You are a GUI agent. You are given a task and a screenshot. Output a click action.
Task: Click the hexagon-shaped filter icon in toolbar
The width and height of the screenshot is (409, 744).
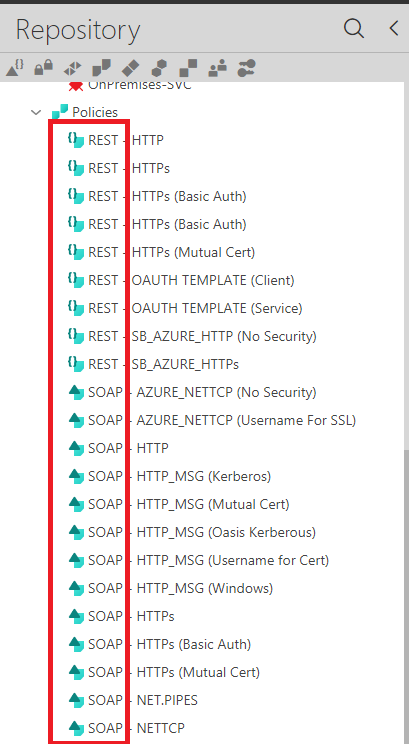[x=159, y=68]
